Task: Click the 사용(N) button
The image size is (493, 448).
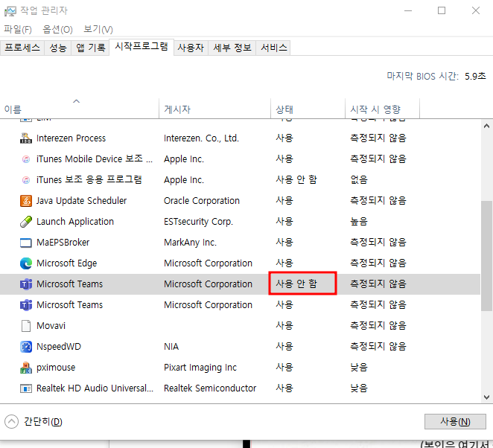Action: pyautogui.click(x=455, y=421)
